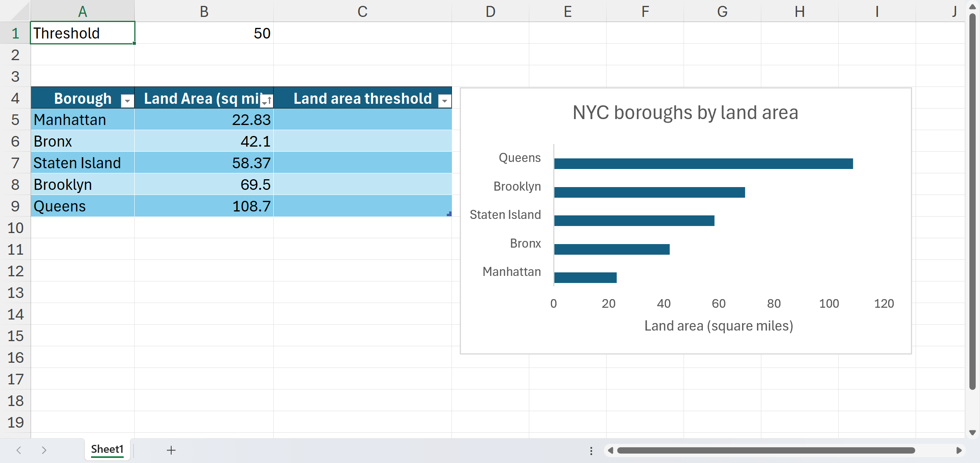Screen dimensions: 980x463
Task: Click the chart title NYC boroughs by land area
Action: (x=685, y=113)
